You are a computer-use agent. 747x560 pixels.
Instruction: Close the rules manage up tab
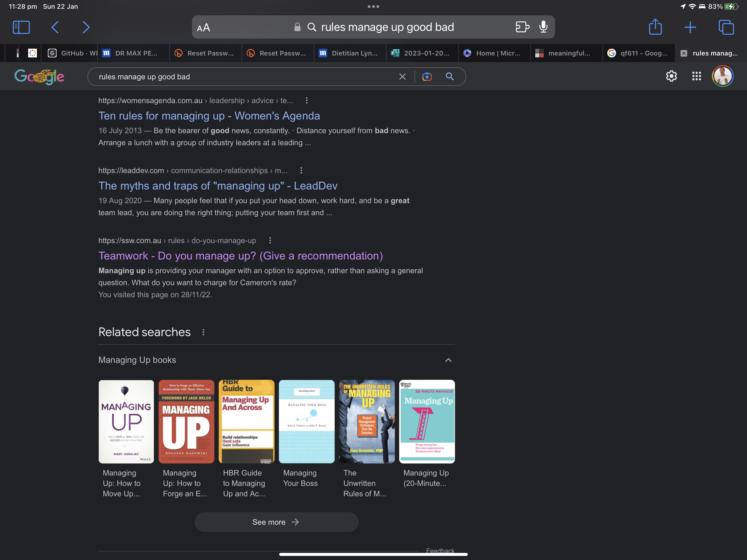684,53
